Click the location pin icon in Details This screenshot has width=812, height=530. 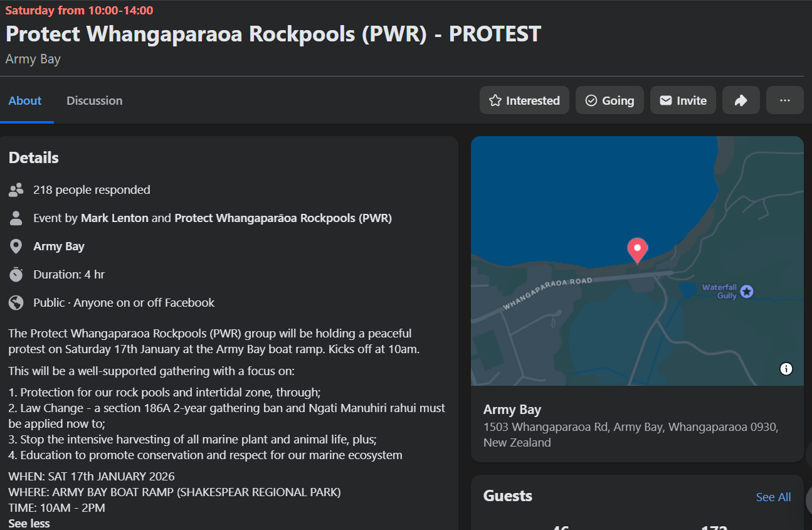coord(16,246)
